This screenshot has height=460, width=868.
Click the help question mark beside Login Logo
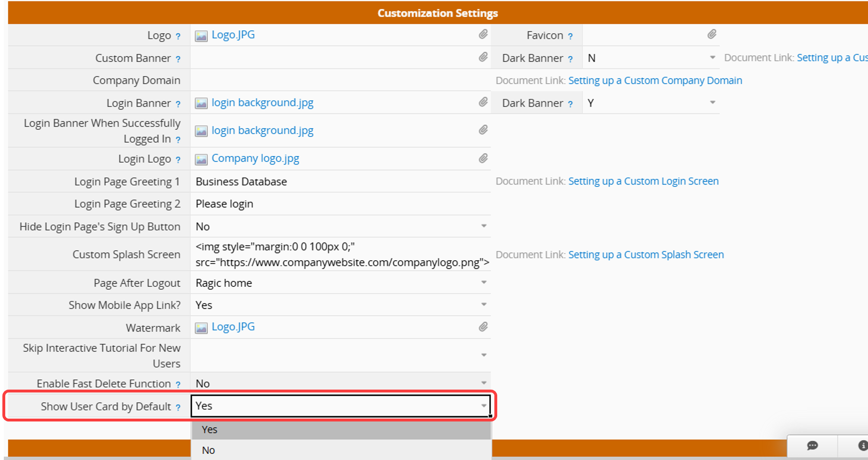tap(178, 160)
